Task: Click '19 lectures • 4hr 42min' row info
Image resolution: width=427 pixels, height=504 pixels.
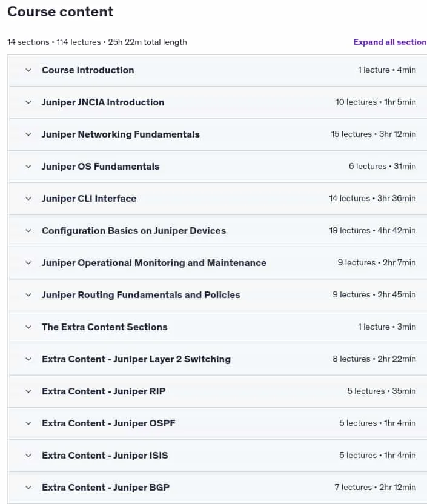Action: 372,230
